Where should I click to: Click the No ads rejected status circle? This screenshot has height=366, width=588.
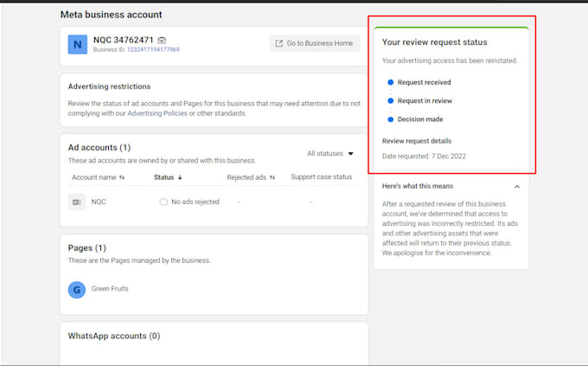click(163, 202)
